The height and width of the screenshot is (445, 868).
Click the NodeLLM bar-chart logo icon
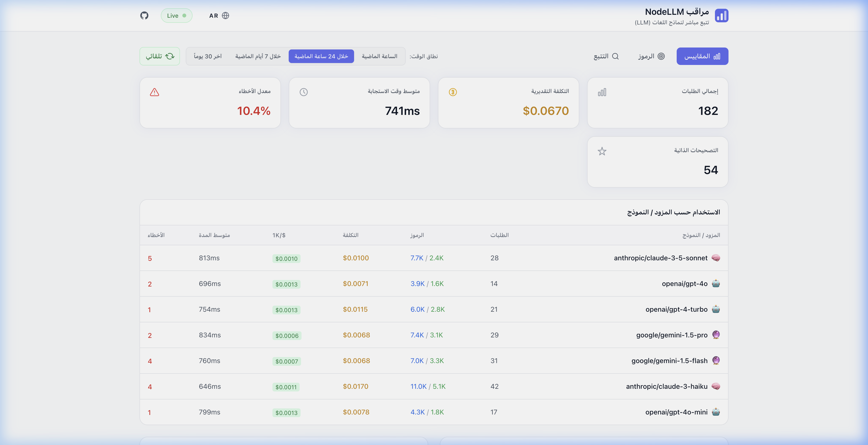721,16
